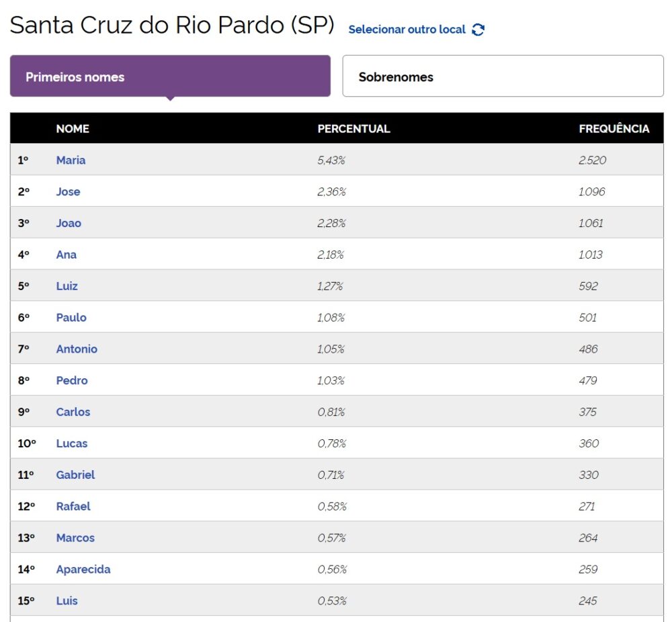Image resolution: width=672 pixels, height=622 pixels.
Task: Open the Carlos name link
Action: 73,412
